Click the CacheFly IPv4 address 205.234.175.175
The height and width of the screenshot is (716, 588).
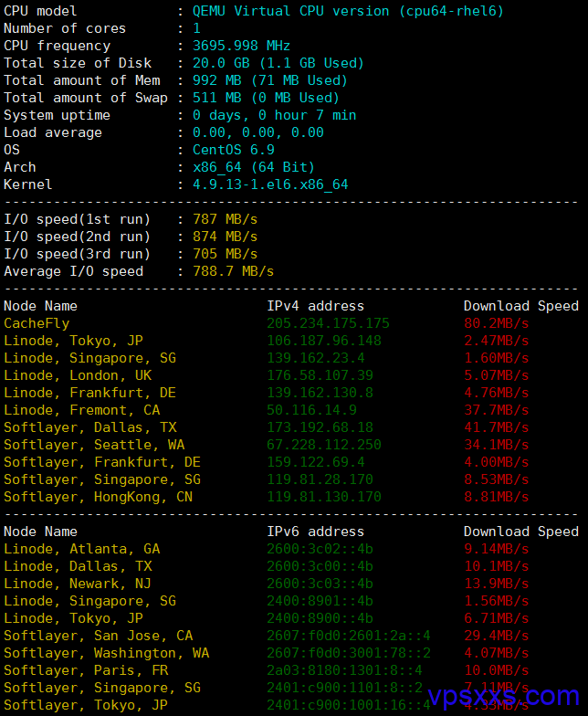pyautogui.click(x=328, y=323)
